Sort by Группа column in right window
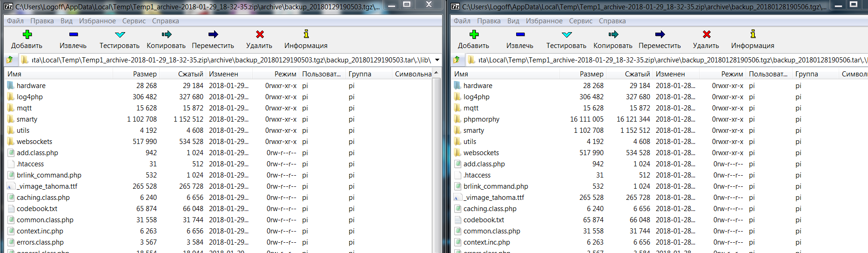 tap(815, 74)
